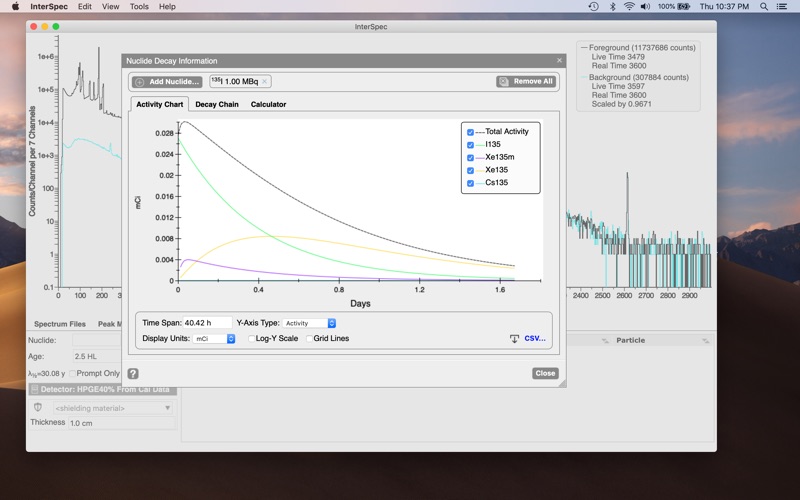The image size is (800, 500).
Task: Open the Tools menu
Action: (x=139, y=7)
